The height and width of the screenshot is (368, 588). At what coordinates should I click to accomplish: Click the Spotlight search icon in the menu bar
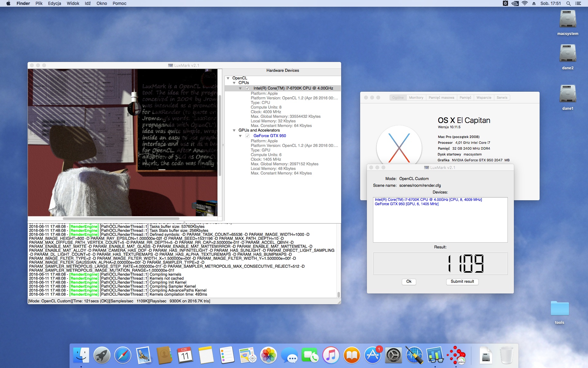(x=568, y=3)
